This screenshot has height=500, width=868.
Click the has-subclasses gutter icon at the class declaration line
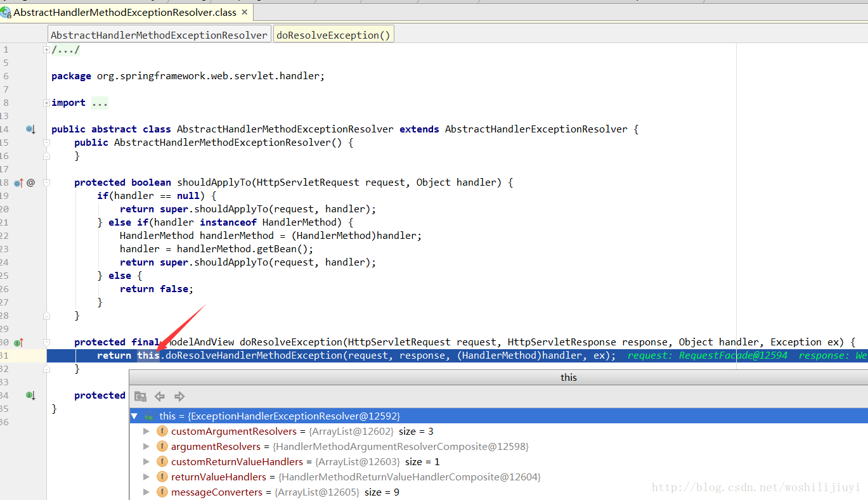click(30, 129)
